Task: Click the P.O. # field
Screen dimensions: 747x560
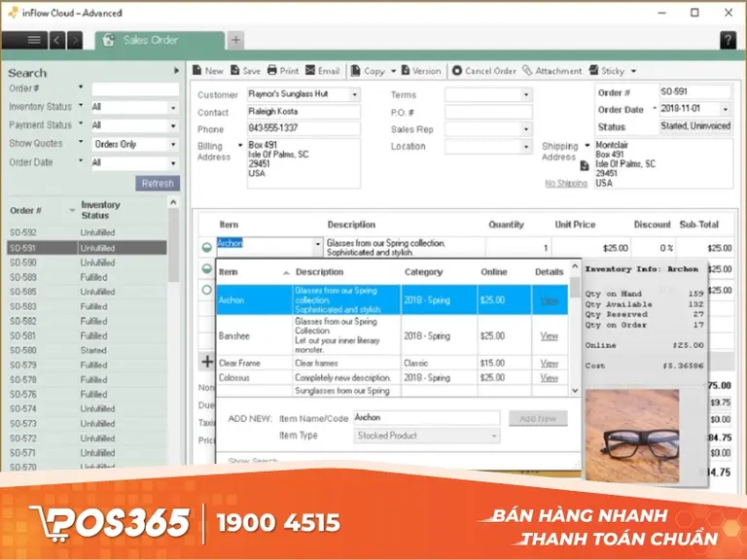Action: click(x=488, y=112)
